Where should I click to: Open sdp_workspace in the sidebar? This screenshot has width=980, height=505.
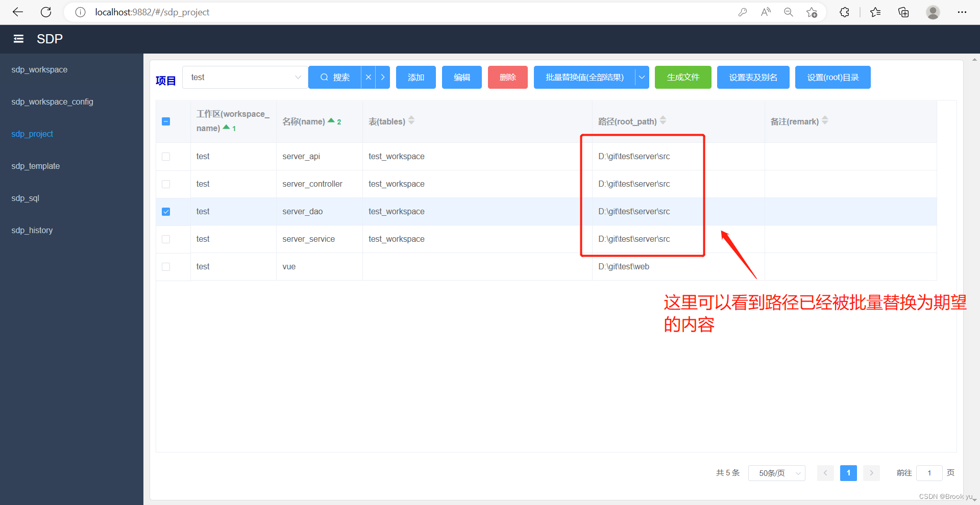click(x=39, y=69)
